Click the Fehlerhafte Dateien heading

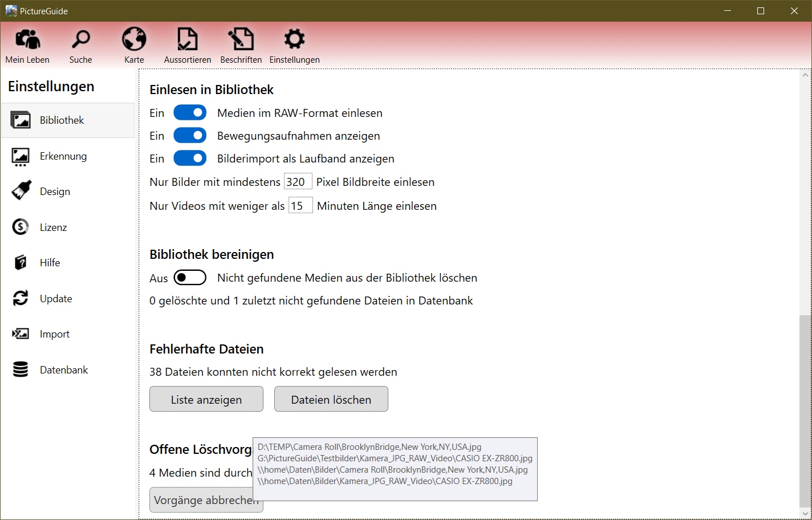(x=206, y=349)
